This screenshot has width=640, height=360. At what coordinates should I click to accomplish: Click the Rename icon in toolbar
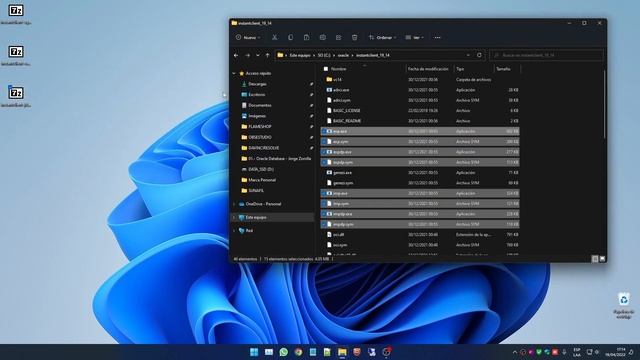322,37
